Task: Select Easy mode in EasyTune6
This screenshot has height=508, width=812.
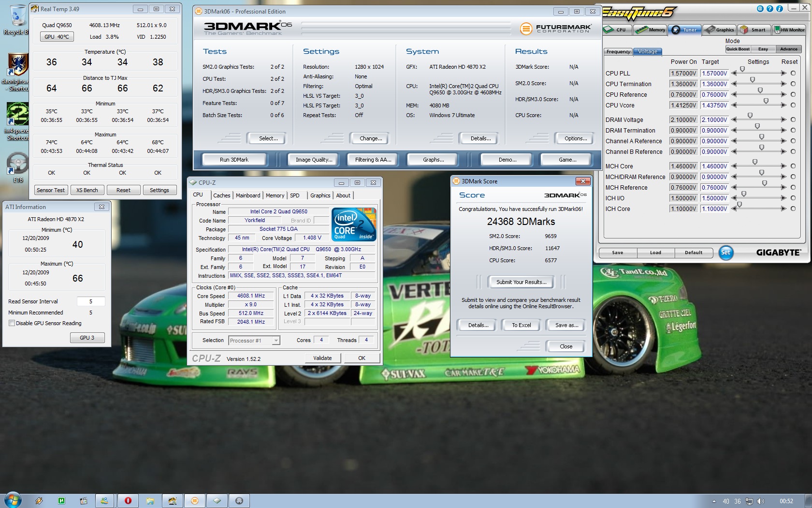Action: coord(763,49)
